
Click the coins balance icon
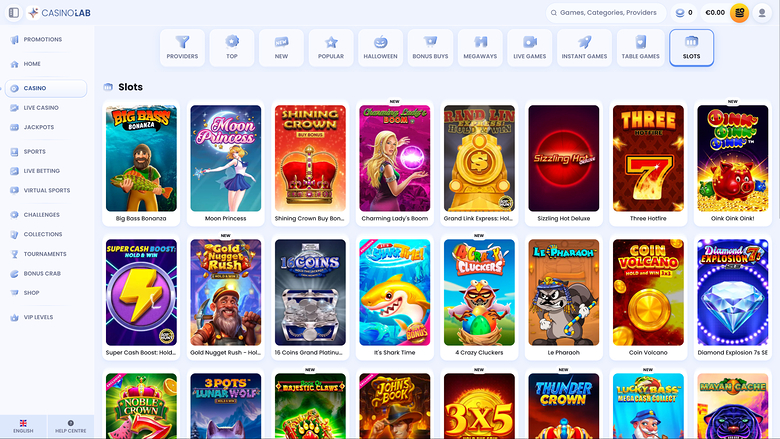[681, 13]
